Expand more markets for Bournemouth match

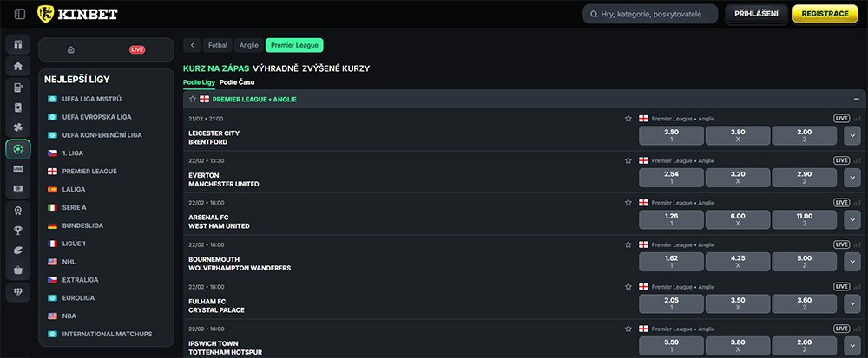click(x=852, y=262)
